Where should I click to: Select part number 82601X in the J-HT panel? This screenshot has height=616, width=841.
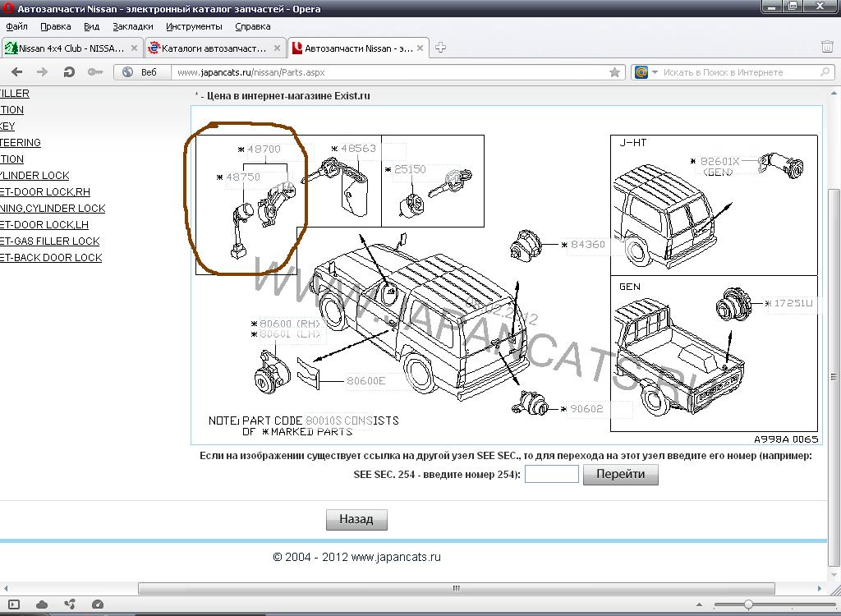pyautogui.click(x=719, y=162)
